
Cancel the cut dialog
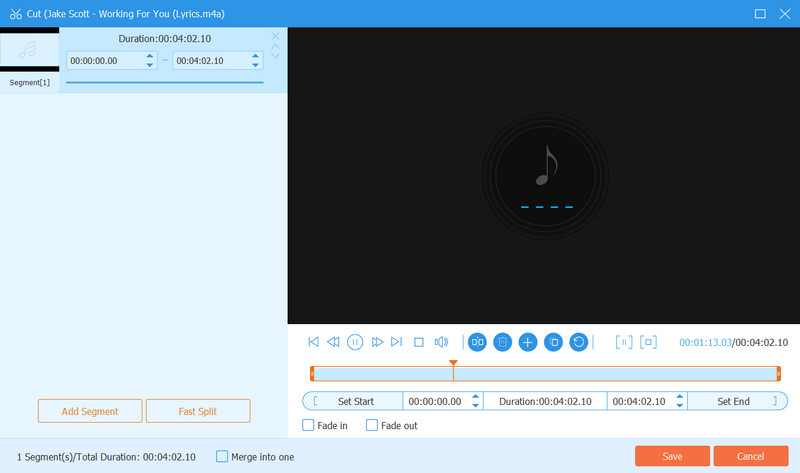(x=751, y=456)
